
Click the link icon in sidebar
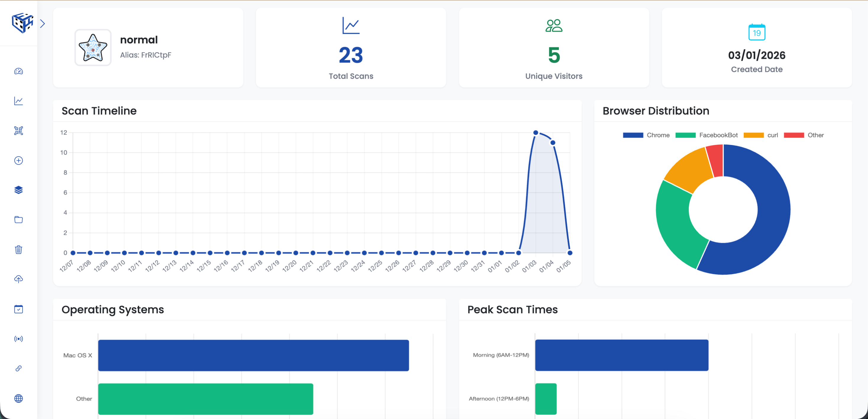19,368
